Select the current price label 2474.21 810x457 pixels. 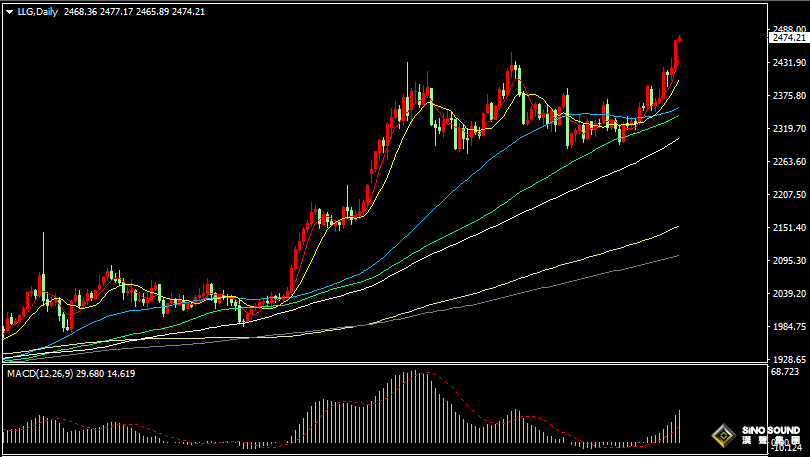coord(788,38)
